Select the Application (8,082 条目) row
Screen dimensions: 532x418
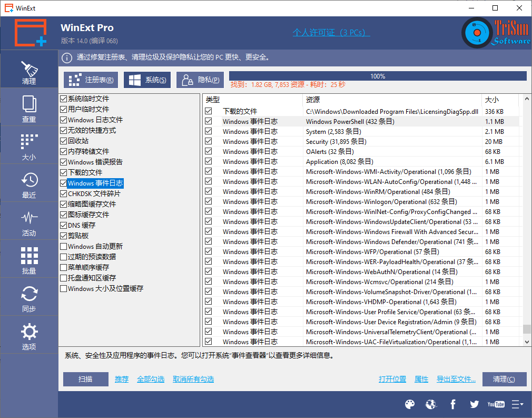(361, 161)
